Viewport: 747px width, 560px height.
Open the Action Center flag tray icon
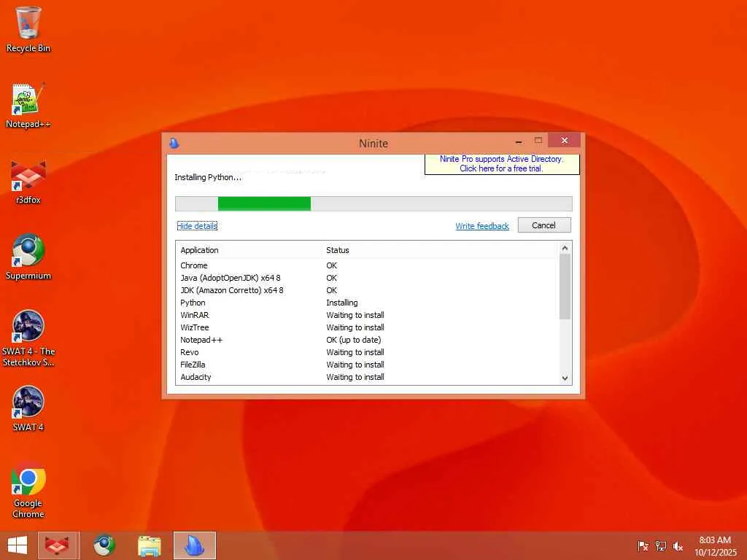[643, 546]
